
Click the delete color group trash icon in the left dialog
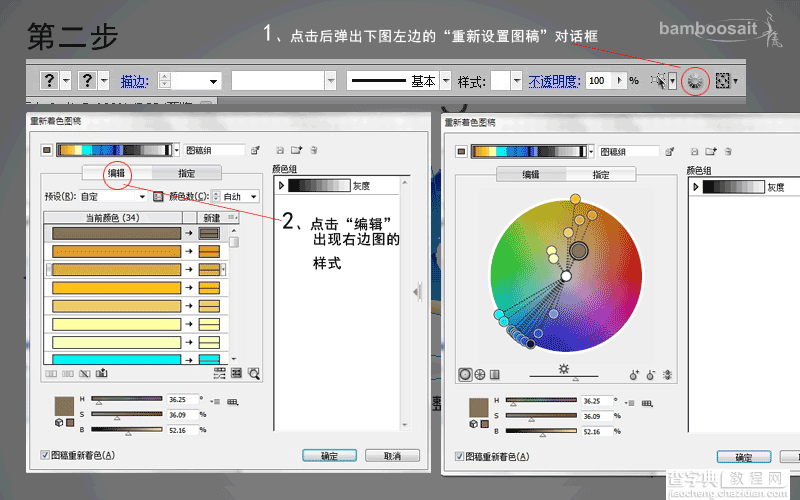pyautogui.click(x=314, y=150)
